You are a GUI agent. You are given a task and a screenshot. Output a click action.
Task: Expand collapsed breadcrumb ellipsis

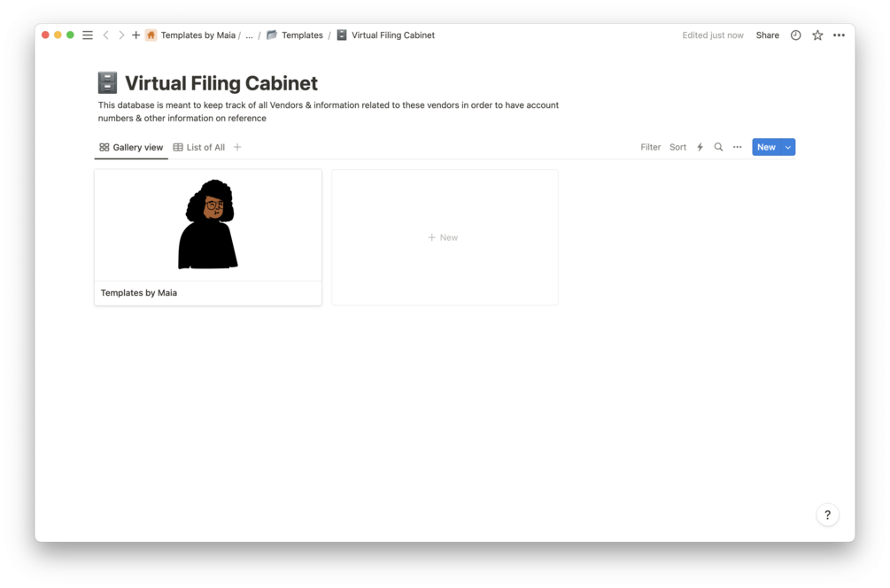pyautogui.click(x=249, y=35)
